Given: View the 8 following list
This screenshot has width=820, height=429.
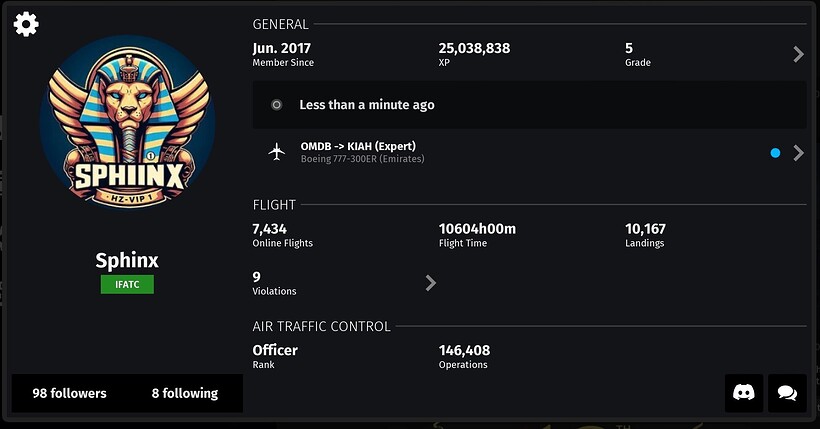Looking at the screenshot, I should (185, 393).
